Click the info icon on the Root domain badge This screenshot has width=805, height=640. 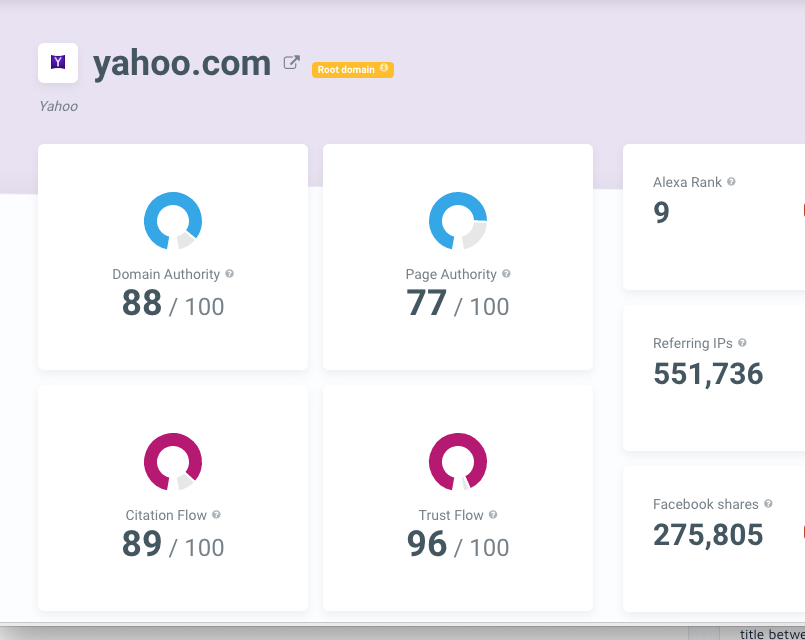click(383, 69)
